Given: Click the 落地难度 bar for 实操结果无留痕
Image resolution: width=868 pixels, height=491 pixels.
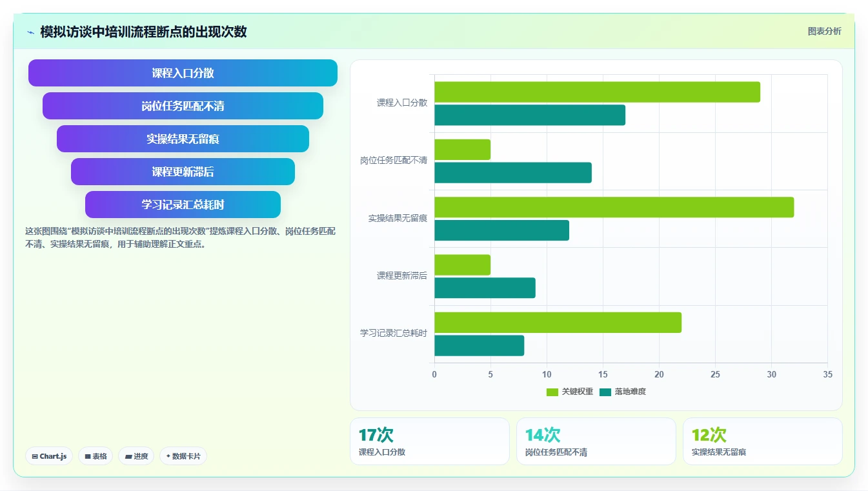Looking at the screenshot, I should [x=501, y=230].
